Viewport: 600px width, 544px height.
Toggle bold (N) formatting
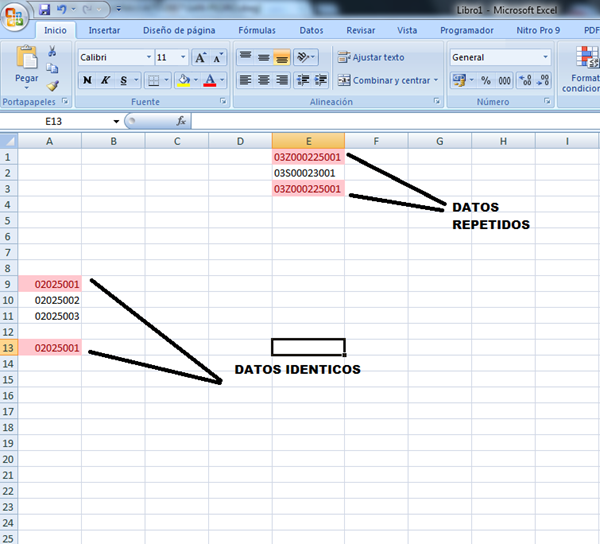point(87,80)
